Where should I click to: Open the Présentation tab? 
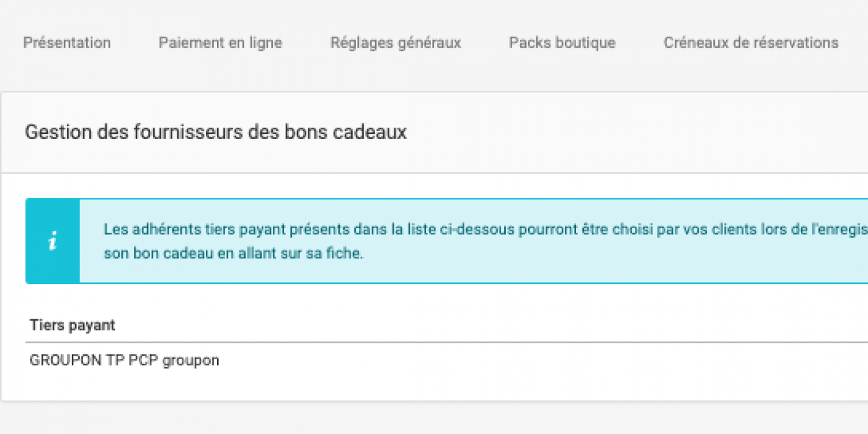point(67,43)
